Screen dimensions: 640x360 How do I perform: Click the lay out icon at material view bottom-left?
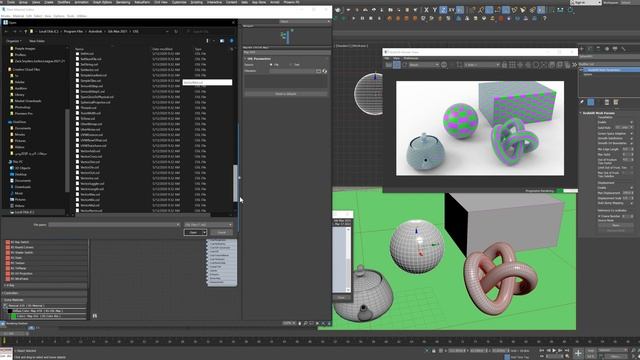point(95,316)
